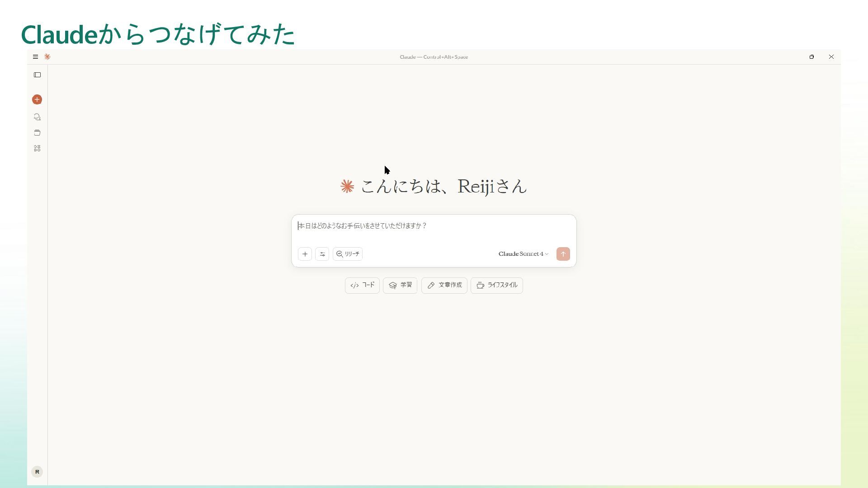Close the Claude window
This screenshot has width=868, height=488.
[x=831, y=57]
